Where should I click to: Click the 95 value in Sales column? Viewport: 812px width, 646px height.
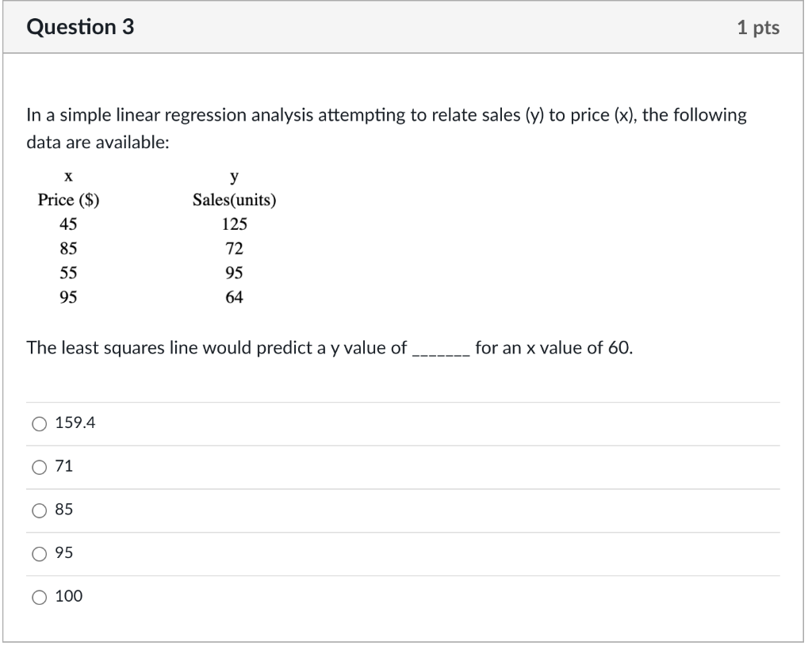click(234, 273)
